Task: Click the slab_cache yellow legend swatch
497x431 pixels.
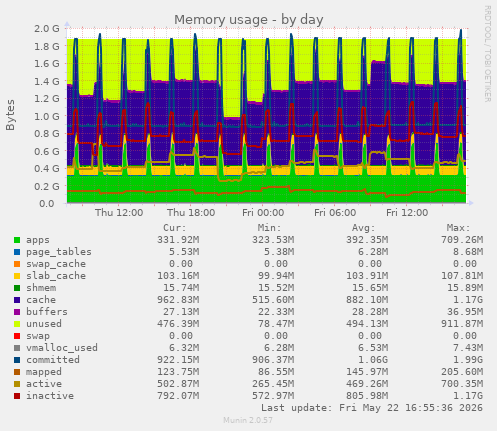Action: 17,276
